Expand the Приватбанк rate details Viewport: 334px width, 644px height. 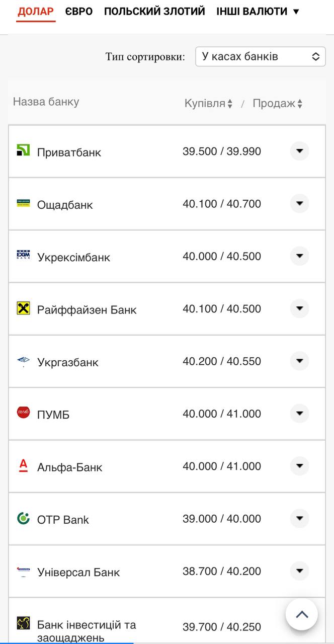[x=300, y=151]
